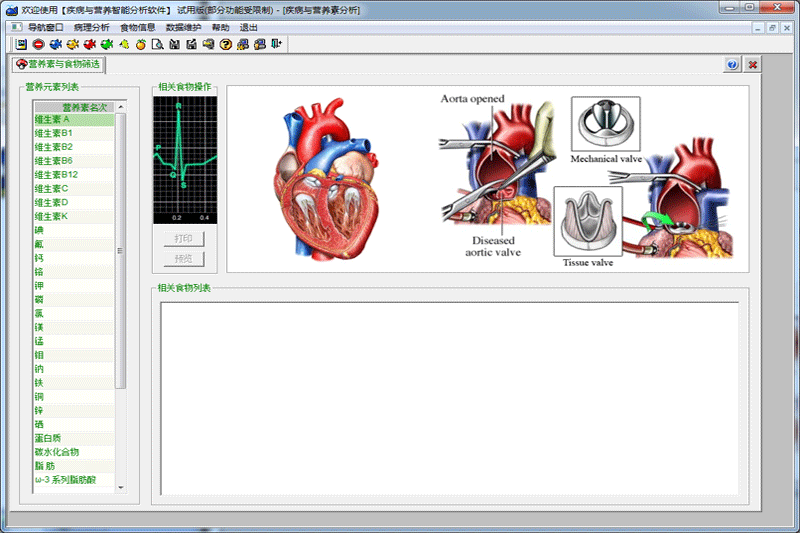
Task: Select 维生素A in nutrient list
Action: click(74, 120)
